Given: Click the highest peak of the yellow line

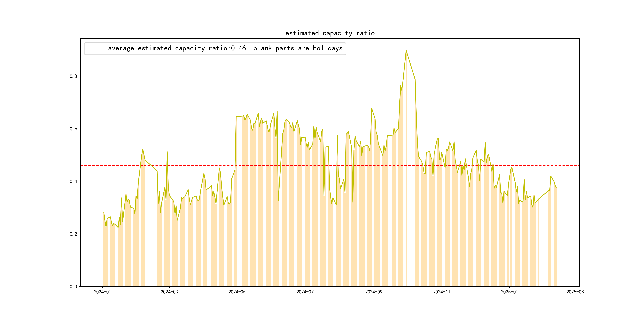Looking at the screenshot, I should (406, 50).
